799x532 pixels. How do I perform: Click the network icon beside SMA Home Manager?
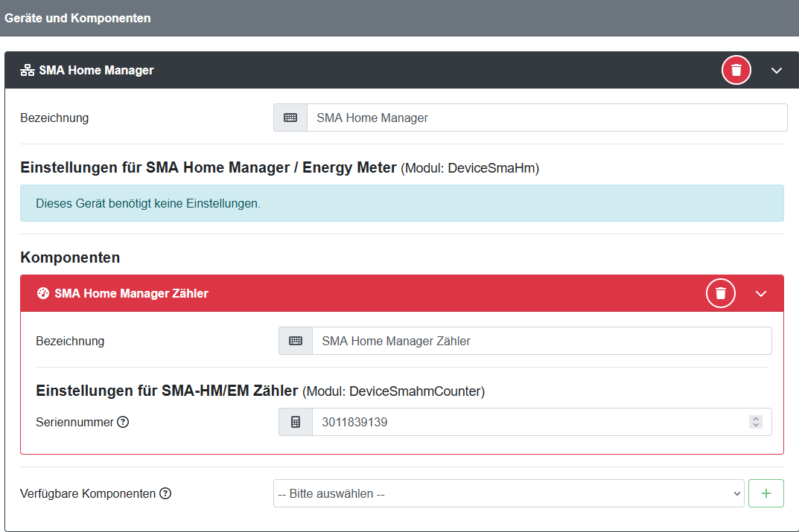28,70
